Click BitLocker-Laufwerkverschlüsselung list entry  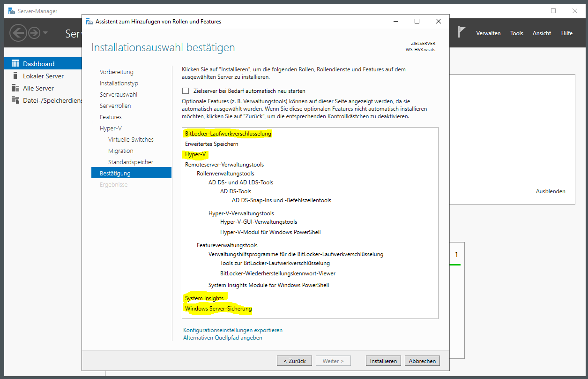(228, 134)
